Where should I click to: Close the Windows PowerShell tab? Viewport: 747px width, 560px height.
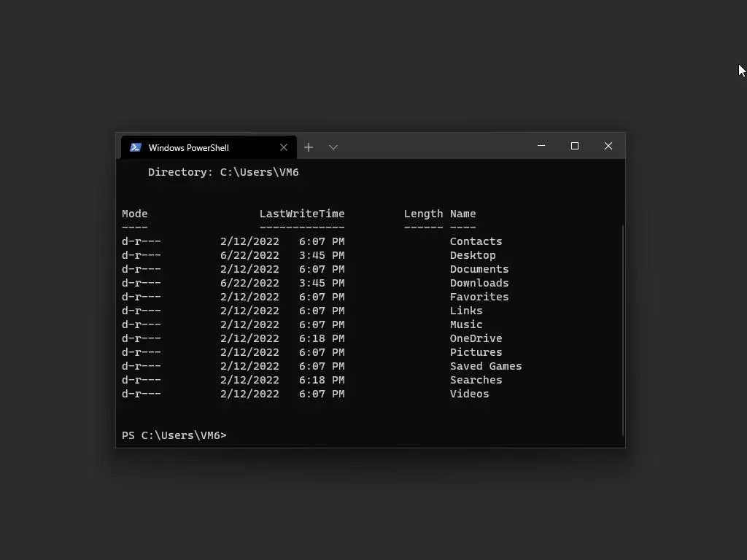point(284,147)
